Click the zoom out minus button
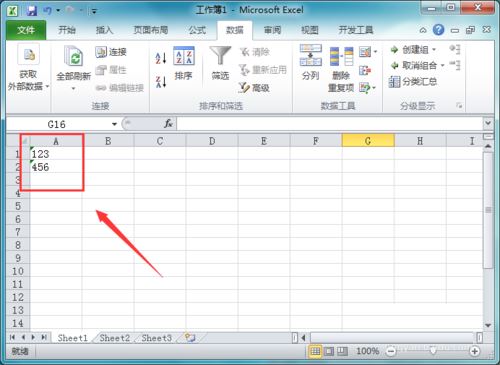The image size is (500, 365). click(x=391, y=351)
